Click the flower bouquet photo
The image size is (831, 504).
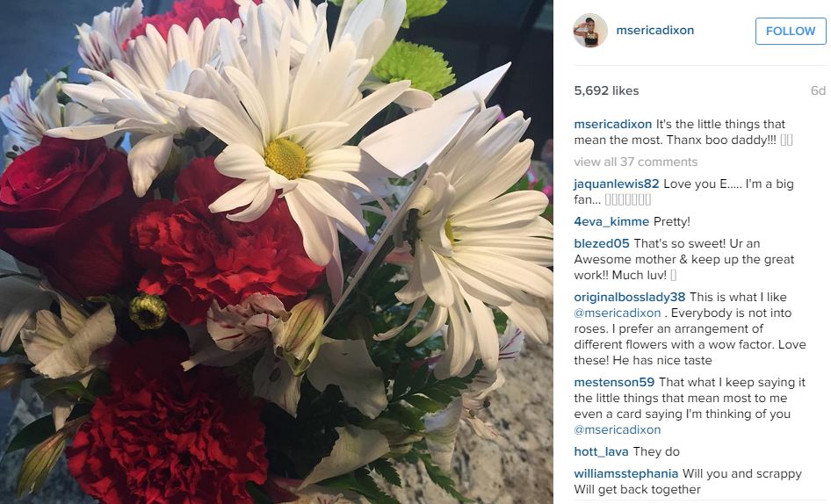point(277,252)
